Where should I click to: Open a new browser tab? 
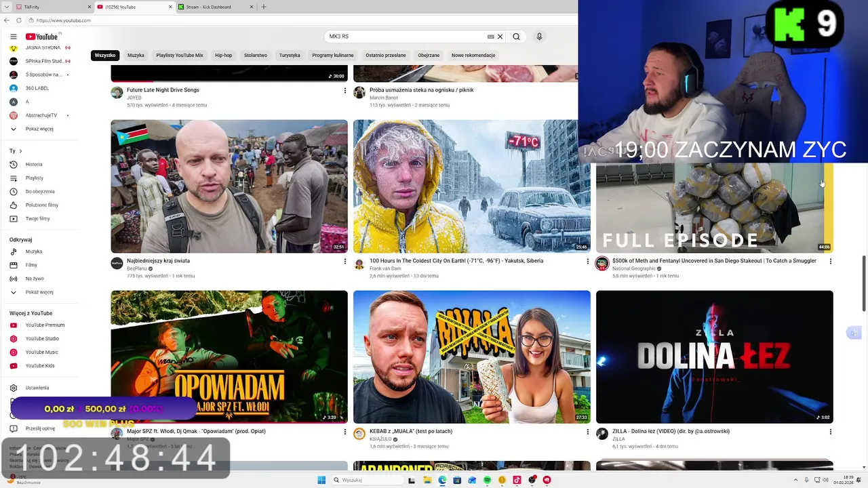point(264,7)
